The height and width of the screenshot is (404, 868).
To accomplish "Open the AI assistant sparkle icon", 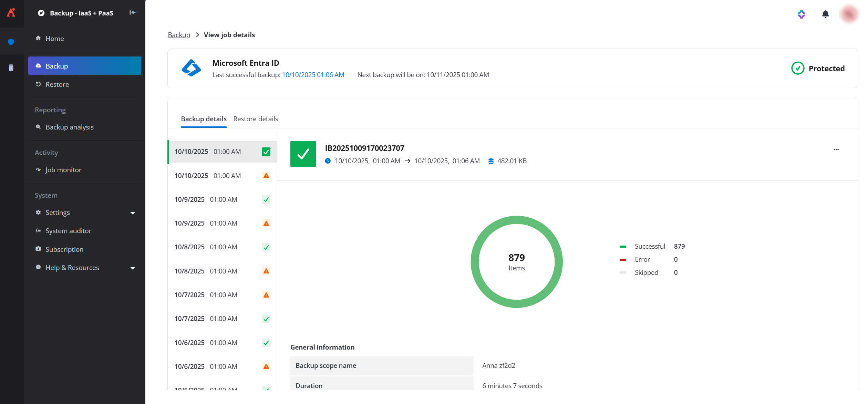I will 802,14.
